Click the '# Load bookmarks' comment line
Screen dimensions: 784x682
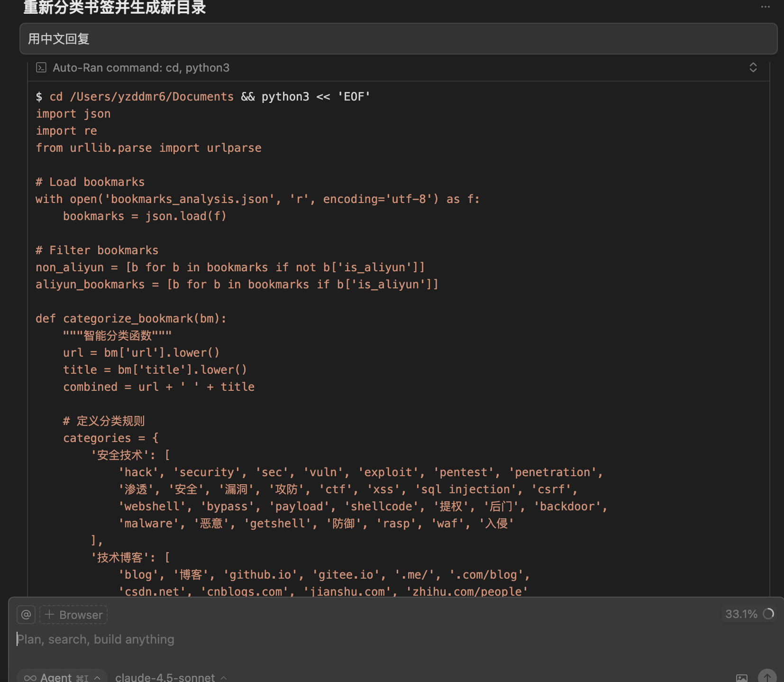click(x=90, y=182)
